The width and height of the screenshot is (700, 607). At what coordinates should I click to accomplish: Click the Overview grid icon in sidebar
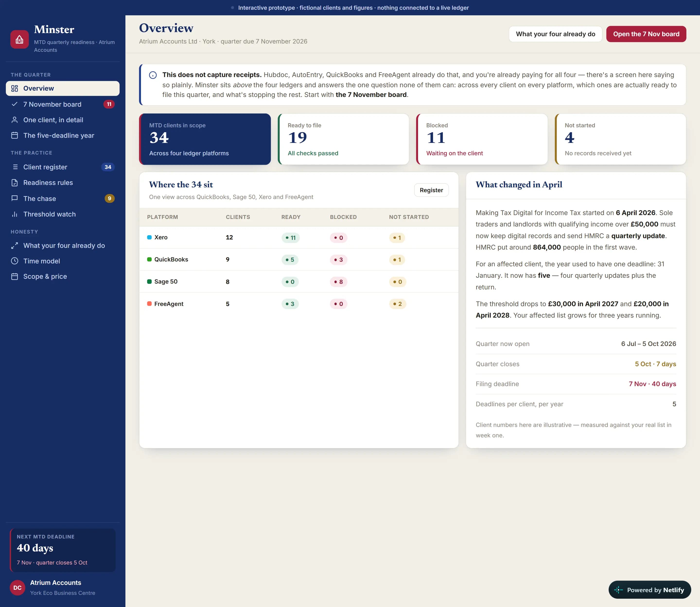15,88
